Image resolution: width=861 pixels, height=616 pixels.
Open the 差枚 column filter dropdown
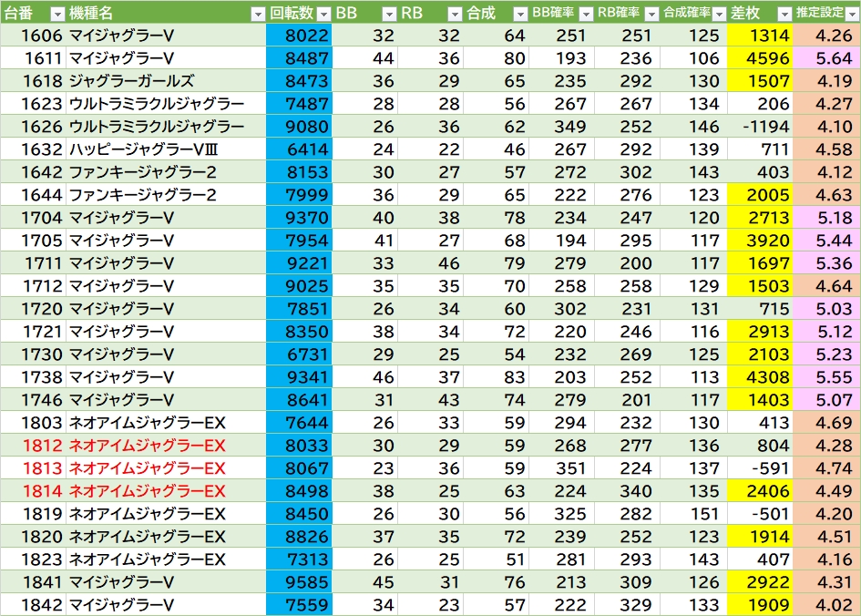tap(783, 14)
